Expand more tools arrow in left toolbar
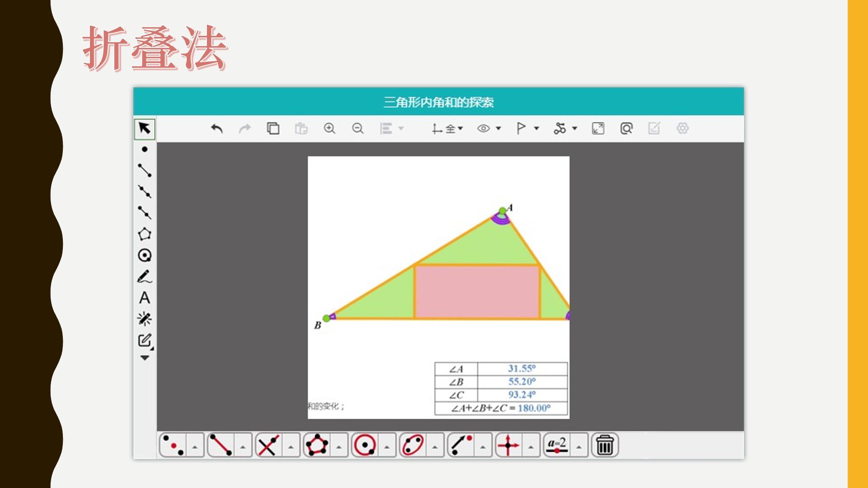The image size is (868, 488). point(145,358)
